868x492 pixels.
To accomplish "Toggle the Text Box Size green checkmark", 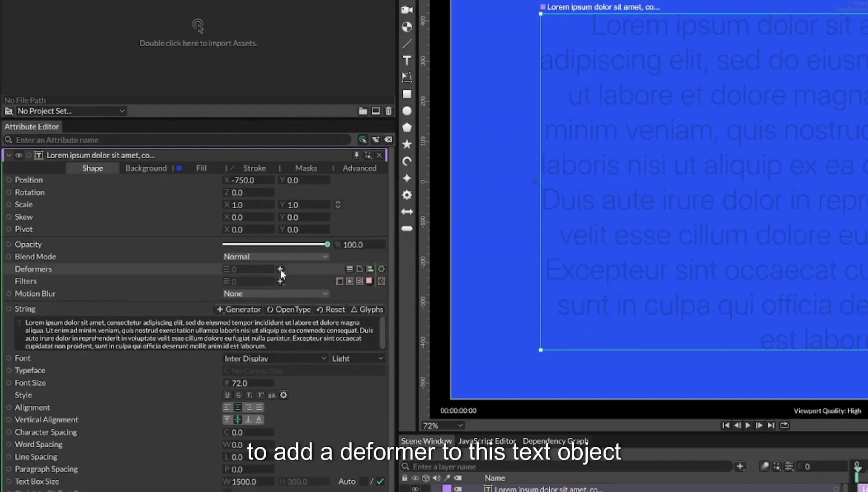I will point(380,482).
